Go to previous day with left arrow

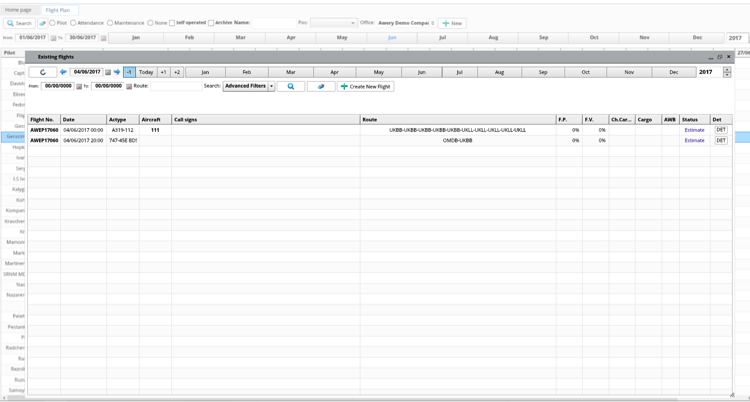tap(63, 72)
